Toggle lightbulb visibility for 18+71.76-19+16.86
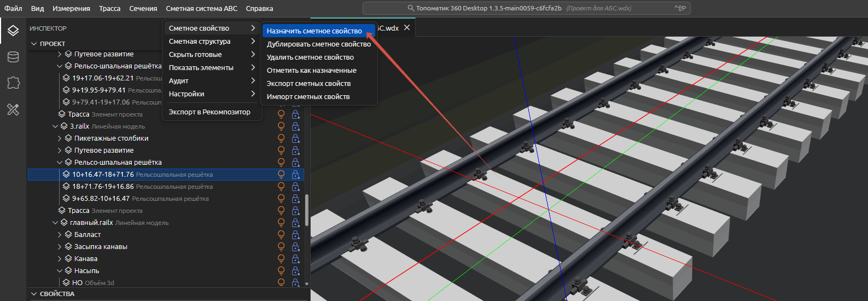Image resolution: width=868 pixels, height=301 pixels. pyautogui.click(x=281, y=187)
